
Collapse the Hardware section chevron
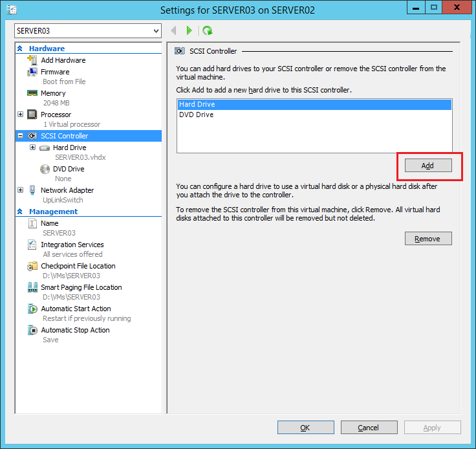[20, 49]
